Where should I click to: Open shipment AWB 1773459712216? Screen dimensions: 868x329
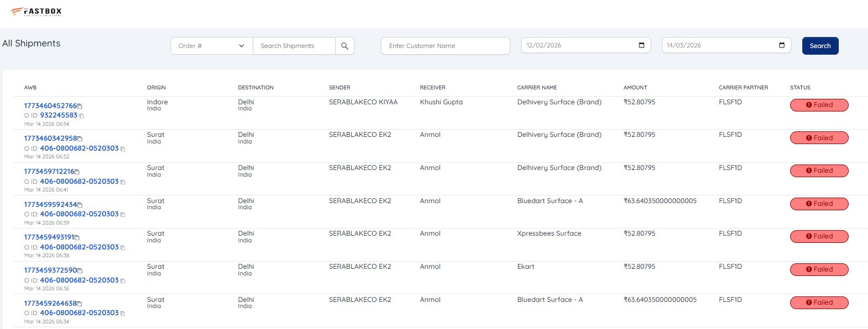[x=49, y=172]
